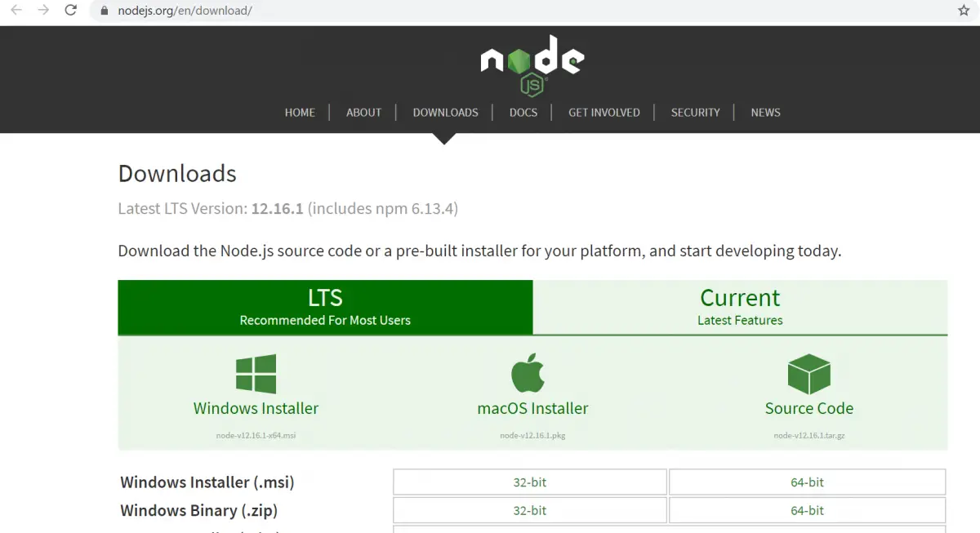
Task: Open the HOME menu item
Action: 300,113
